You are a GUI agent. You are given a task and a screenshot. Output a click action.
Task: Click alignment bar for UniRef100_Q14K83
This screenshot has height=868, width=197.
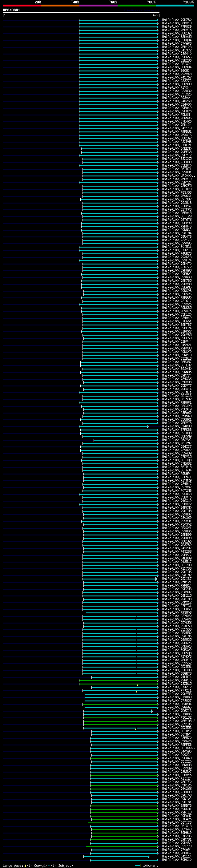pos(114,426)
